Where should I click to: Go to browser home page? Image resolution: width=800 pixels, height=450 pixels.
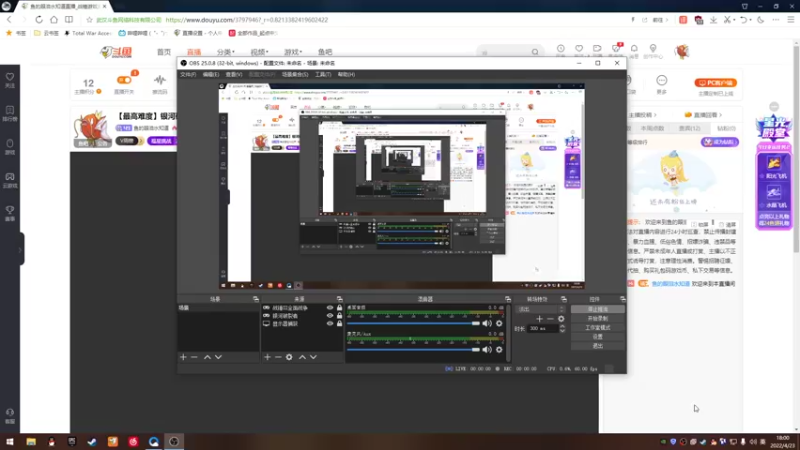tap(54, 19)
